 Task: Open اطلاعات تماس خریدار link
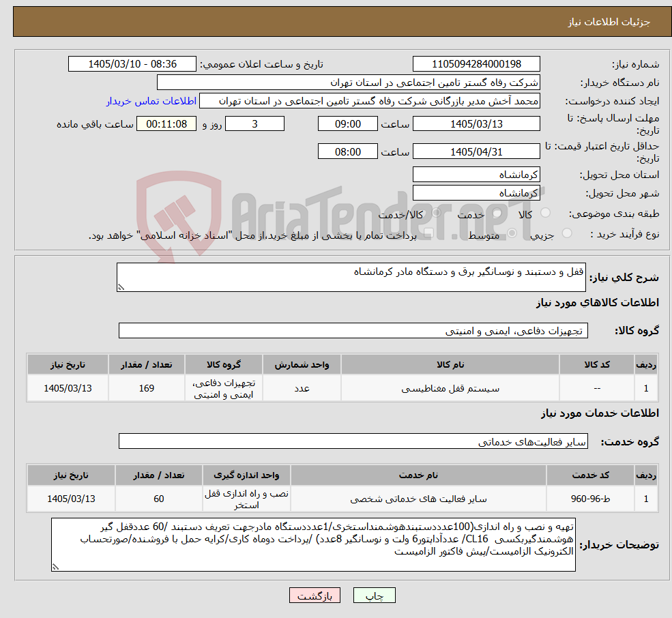[x=151, y=101]
